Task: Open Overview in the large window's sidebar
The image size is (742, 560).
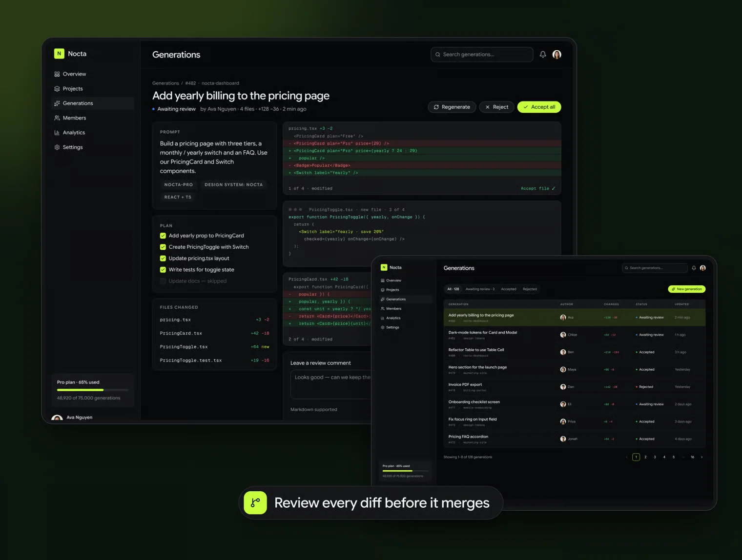Action: (x=92, y=74)
